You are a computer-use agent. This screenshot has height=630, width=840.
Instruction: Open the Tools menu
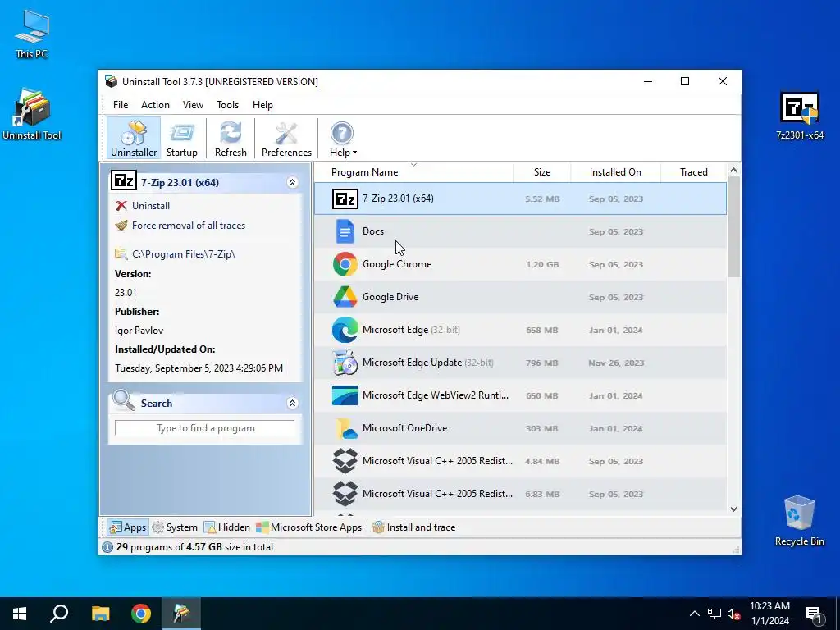click(228, 105)
